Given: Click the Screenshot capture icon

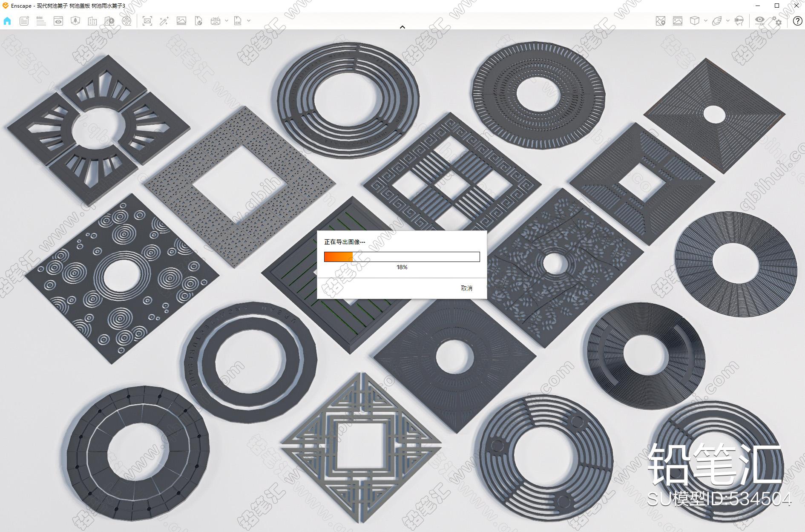Looking at the screenshot, I should click(147, 21).
